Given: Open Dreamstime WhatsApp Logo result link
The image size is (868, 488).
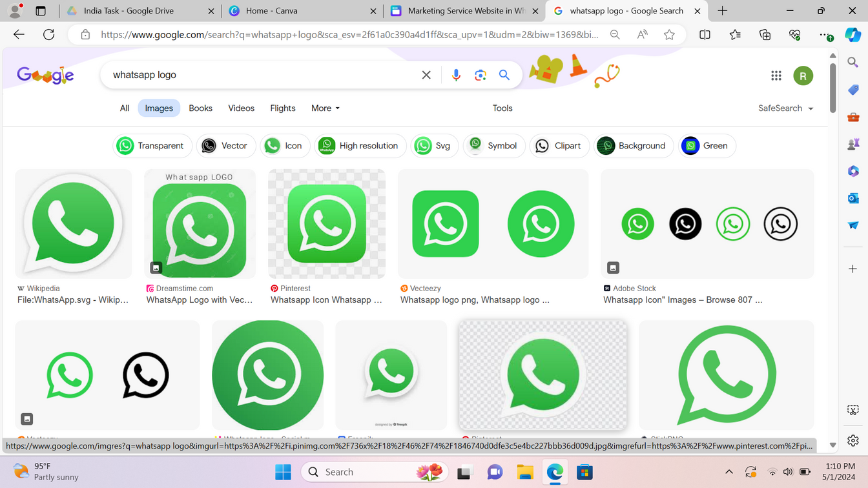Looking at the screenshot, I should tap(200, 300).
